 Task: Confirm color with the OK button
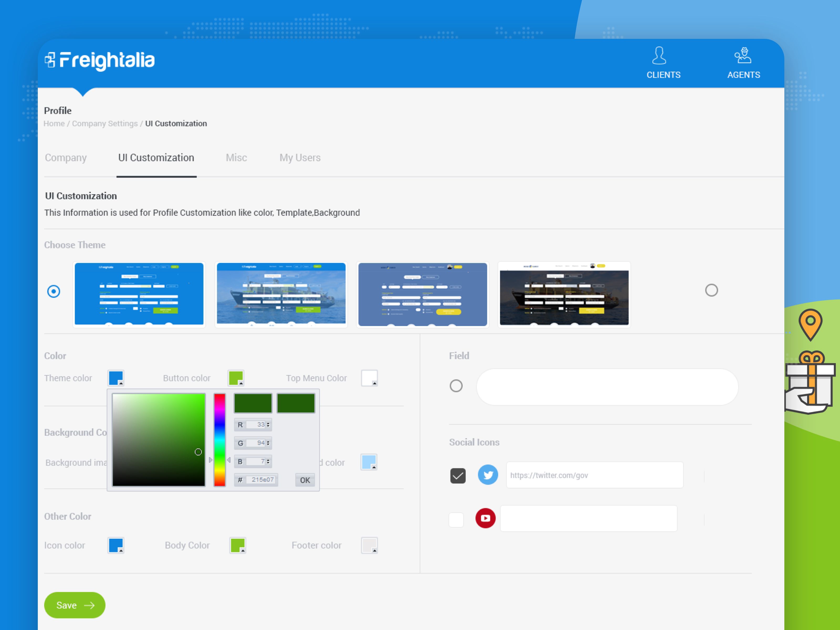click(x=305, y=480)
